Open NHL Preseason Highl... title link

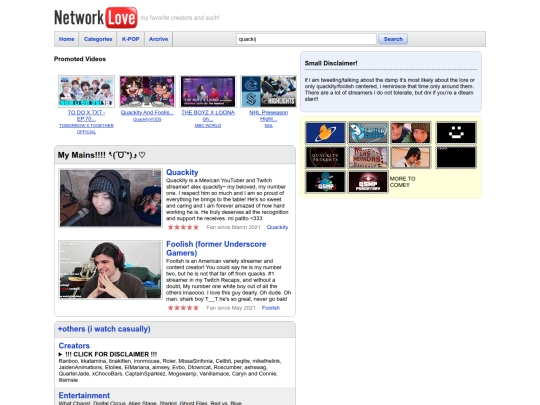pyautogui.click(x=269, y=116)
